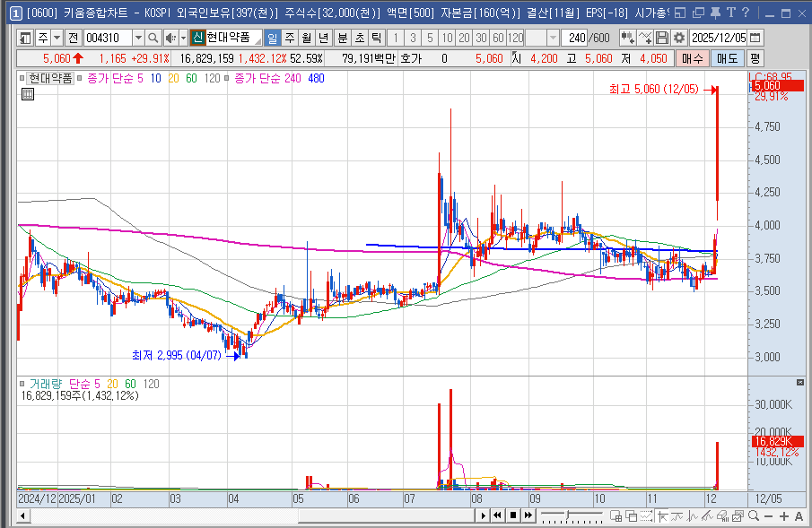Choose the 5 interval button

[430, 38]
